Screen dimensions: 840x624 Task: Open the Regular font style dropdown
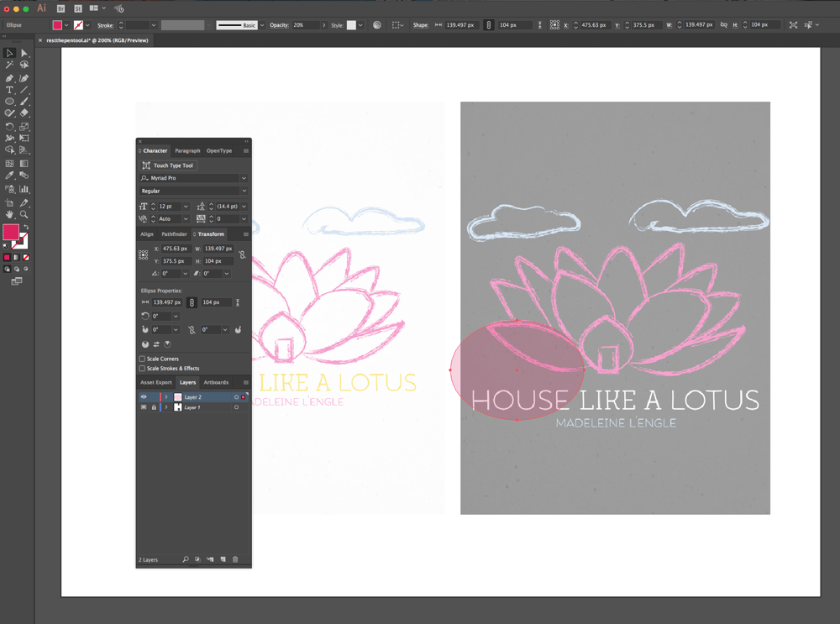tap(244, 191)
